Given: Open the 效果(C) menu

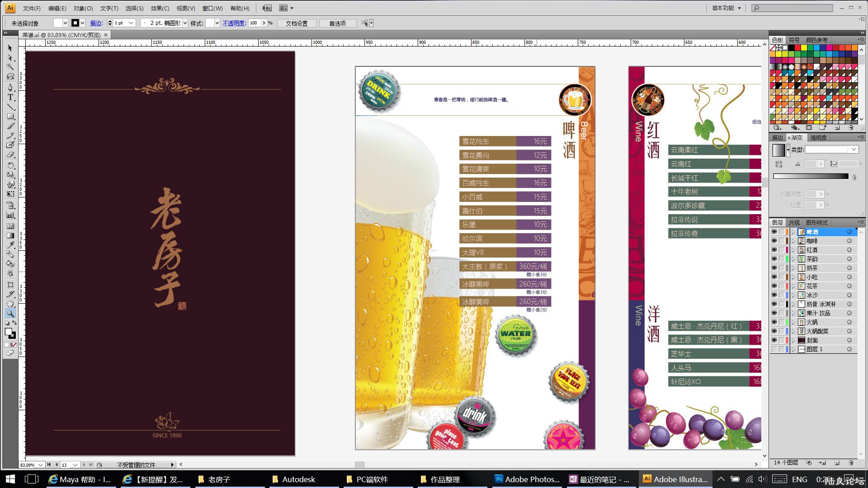Looking at the screenshot, I should (160, 8).
